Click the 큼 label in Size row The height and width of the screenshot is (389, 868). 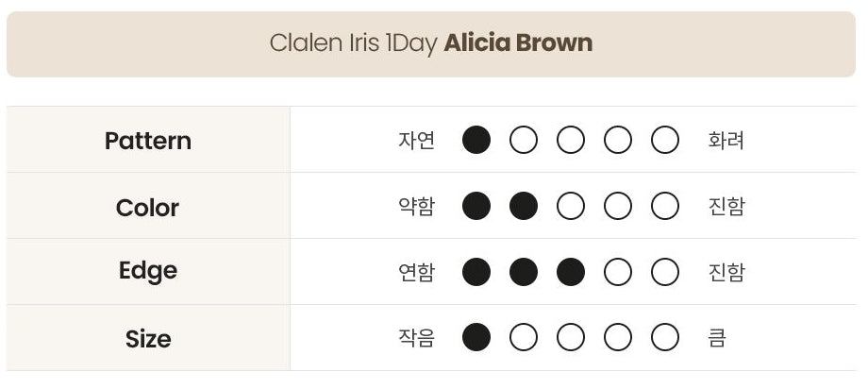(x=717, y=337)
